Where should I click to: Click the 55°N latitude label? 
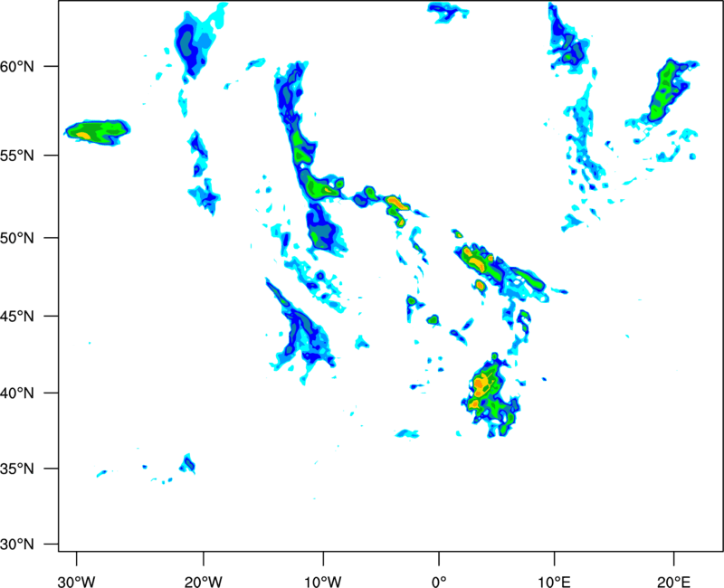tap(17, 156)
